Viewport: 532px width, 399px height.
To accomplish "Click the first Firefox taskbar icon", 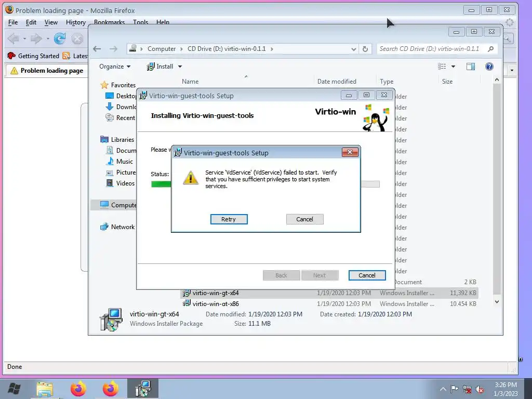I will point(78,389).
